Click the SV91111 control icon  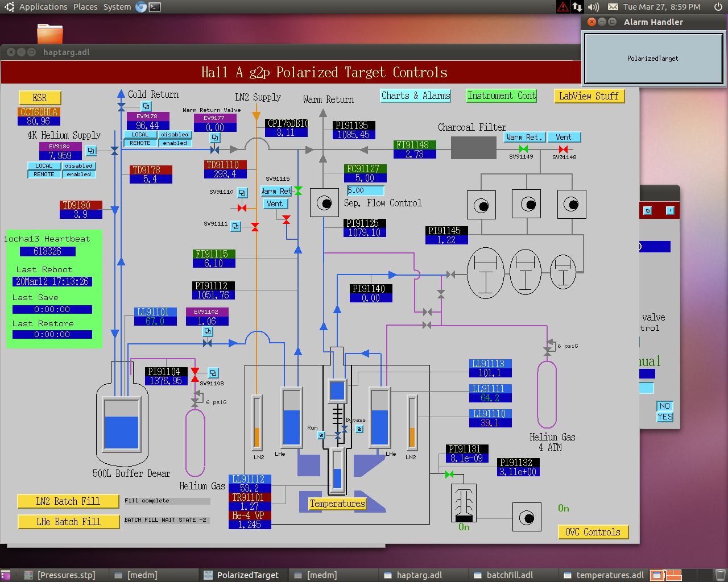point(235,226)
